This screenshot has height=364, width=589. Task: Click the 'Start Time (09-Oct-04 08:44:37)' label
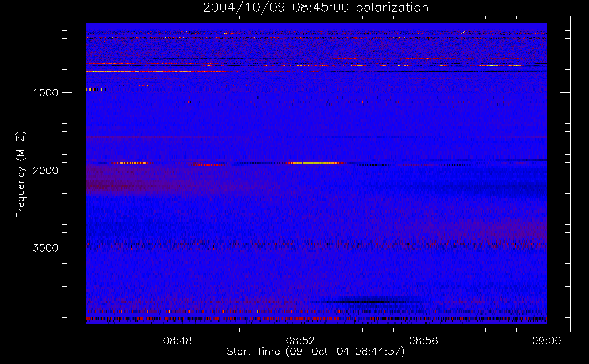[x=316, y=352]
